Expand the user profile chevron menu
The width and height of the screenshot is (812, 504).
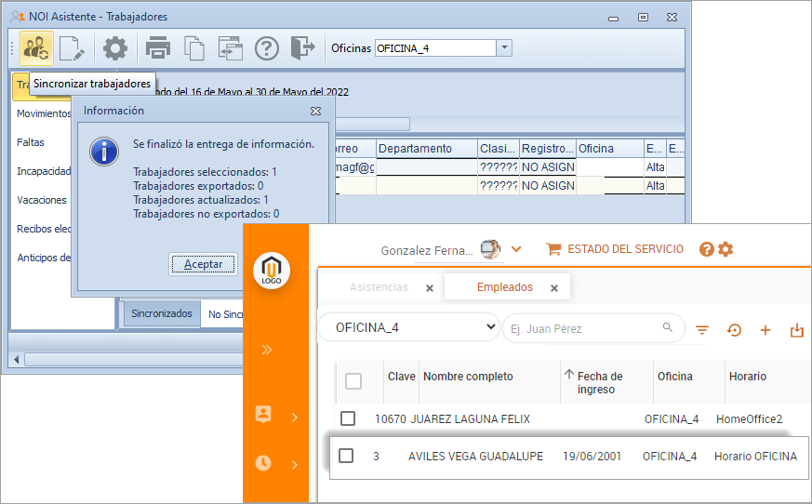pyautogui.click(x=516, y=249)
